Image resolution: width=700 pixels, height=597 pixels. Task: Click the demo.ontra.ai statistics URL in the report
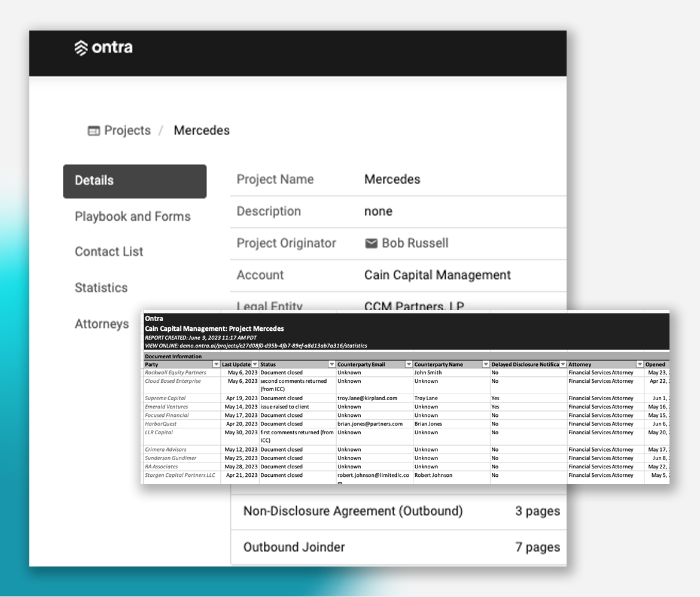pyautogui.click(x=273, y=346)
